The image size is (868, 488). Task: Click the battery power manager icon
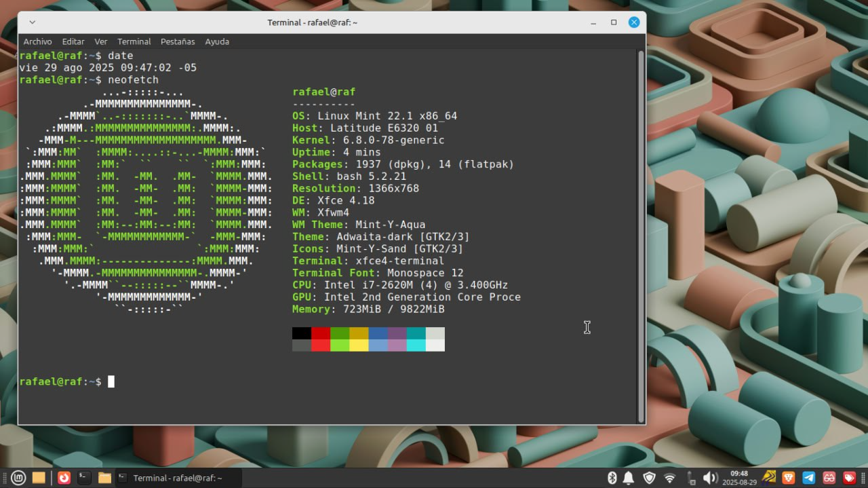click(691, 478)
